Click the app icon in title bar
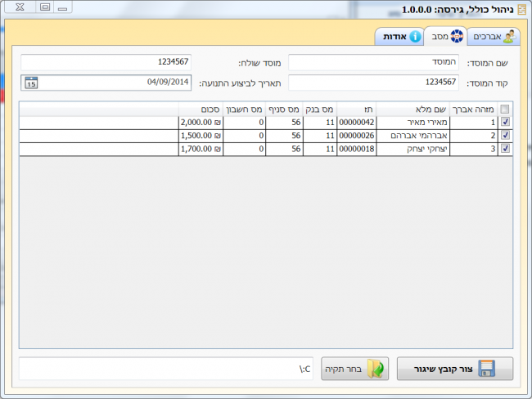Image resolution: width=532 pixels, height=399 pixels. click(x=521, y=10)
